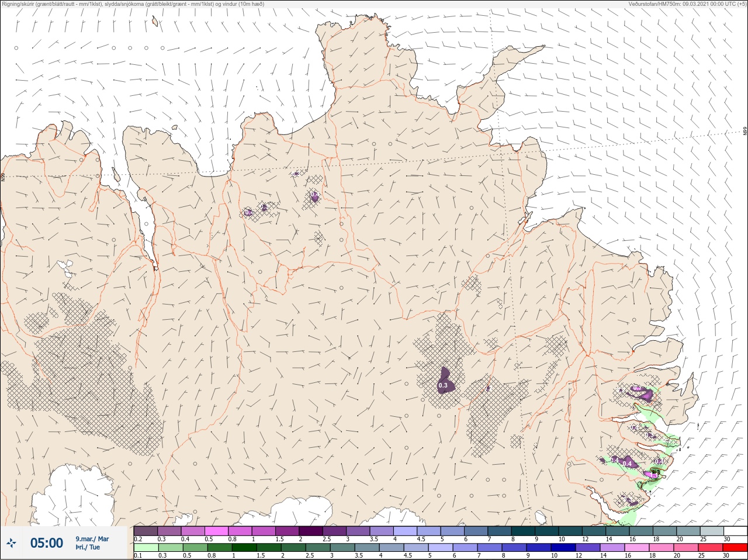
Task: Pick the dark mauve 0.2 swatch in upper legend
Action: point(146,531)
